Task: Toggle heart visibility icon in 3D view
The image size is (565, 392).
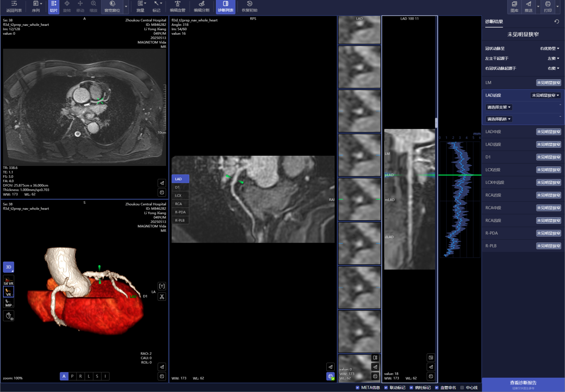Action: coord(8,316)
